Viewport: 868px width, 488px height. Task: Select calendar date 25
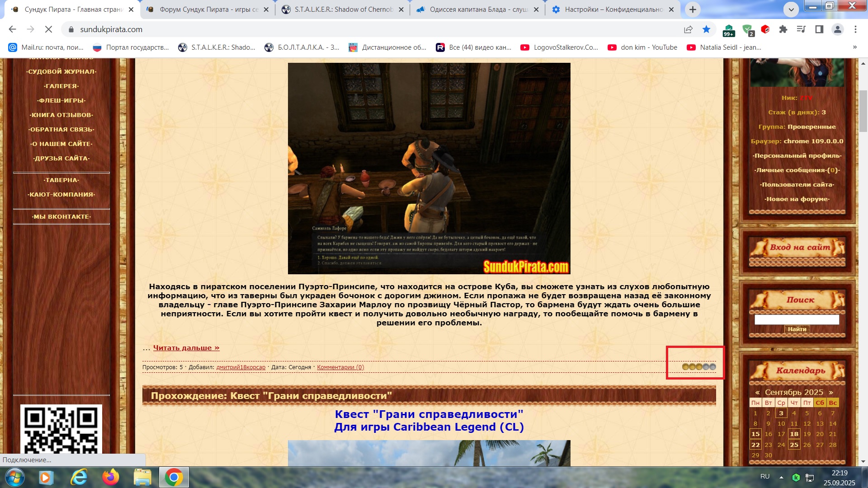pyautogui.click(x=794, y=445)
